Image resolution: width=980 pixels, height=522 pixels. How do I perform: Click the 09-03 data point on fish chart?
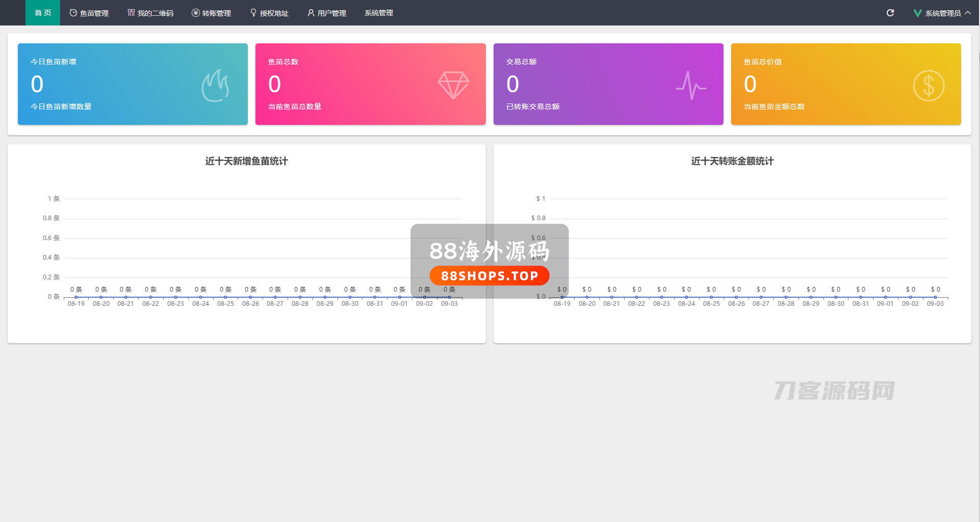pyautogui.click(x=449, y=297)
